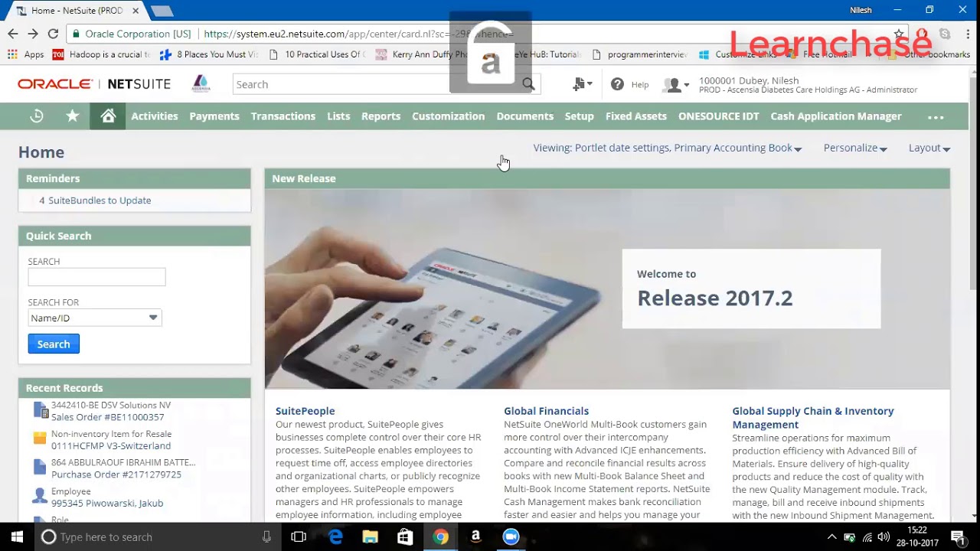Launch Edge from the taskbar
This screenshot has width=980, height=551.
335,537
